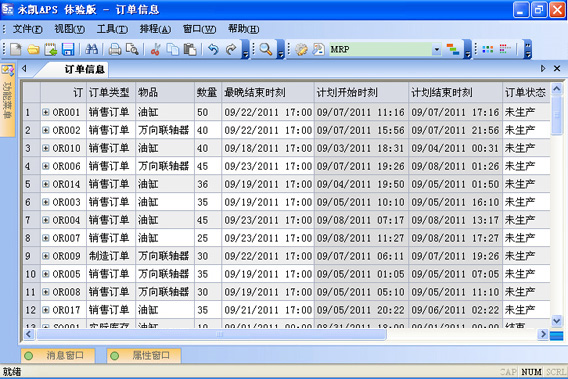
Task: Open the 排程(A) menu
Action: point(155,29)
